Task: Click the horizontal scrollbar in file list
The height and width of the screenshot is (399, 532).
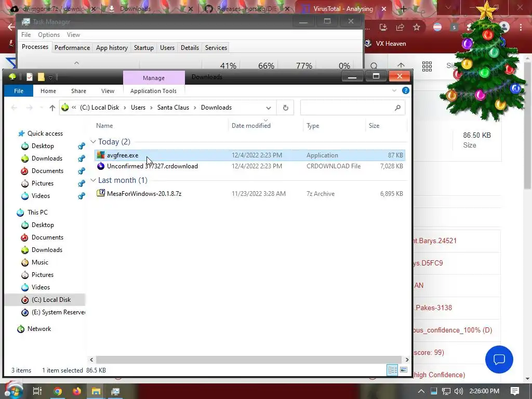Action: 249,360
